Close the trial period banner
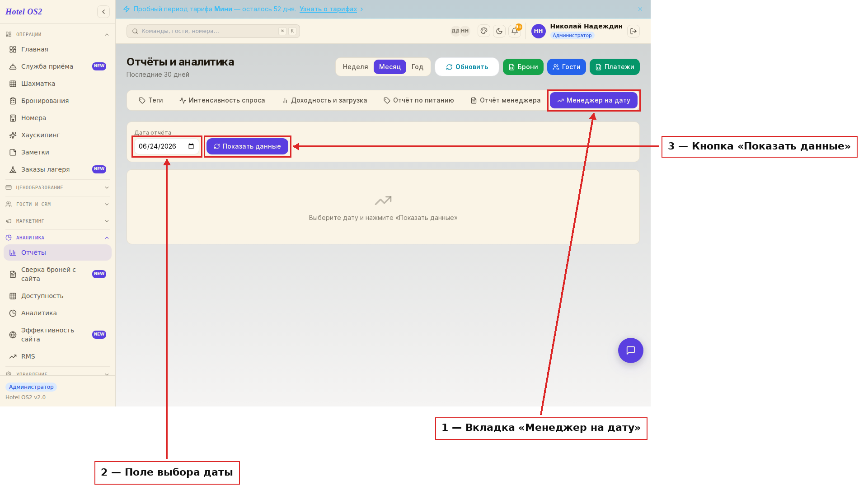868x495 pixels. pos(640,9)
